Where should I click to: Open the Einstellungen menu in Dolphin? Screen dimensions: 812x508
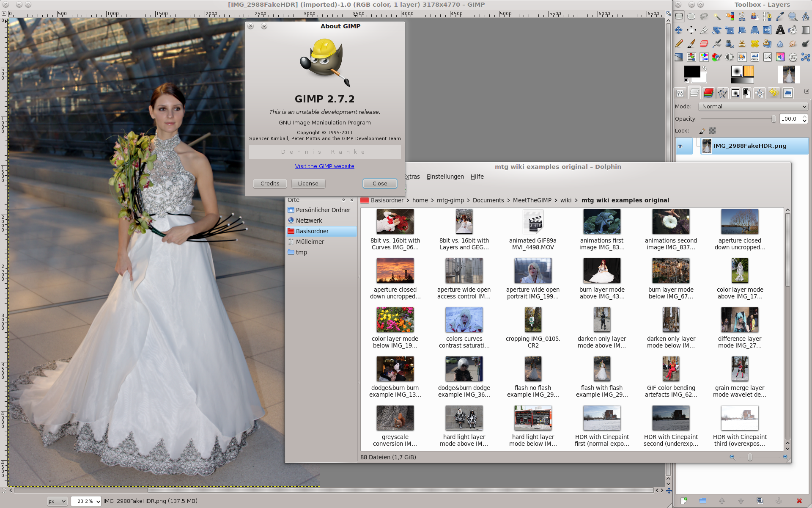tap(445, 177)
